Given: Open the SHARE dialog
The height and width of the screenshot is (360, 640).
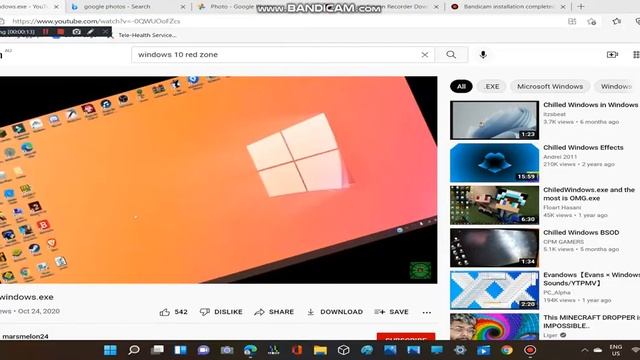Looking at the screenshot, I should [274, 312].
